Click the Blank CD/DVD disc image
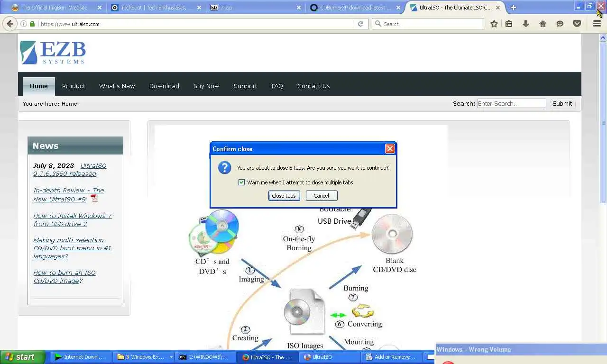 [x=392, y=234]
